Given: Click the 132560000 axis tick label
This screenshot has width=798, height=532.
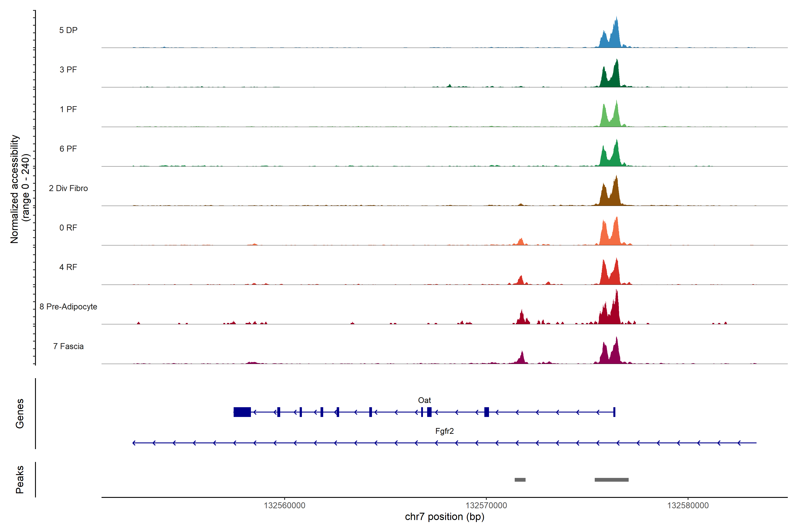Looking at the screenshot, I should [x=284, y=506].
